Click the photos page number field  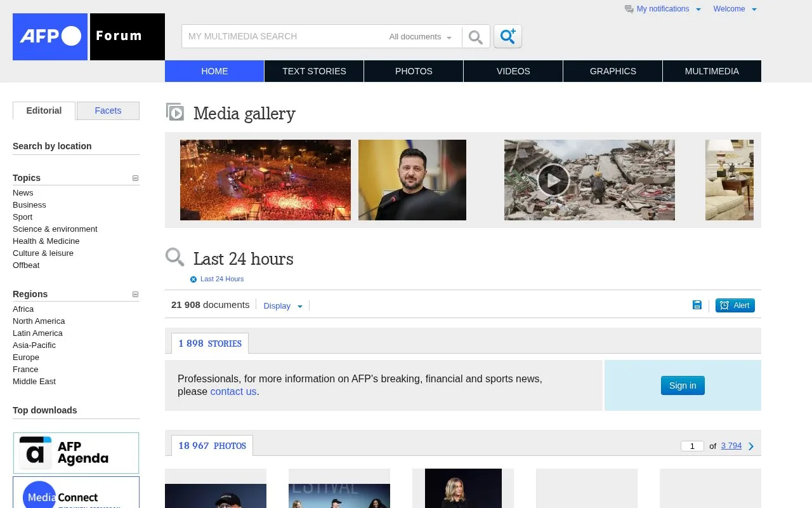[x=692, y=446]
